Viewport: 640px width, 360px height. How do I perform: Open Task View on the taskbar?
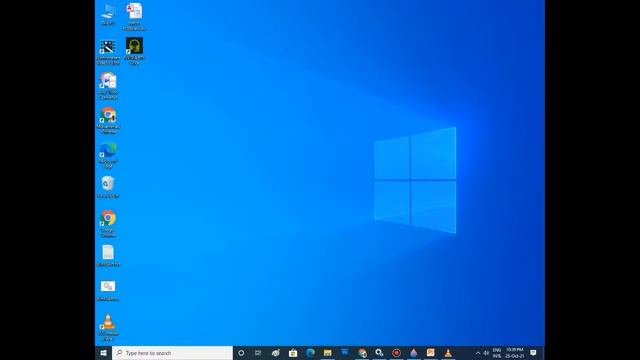click(x=258, y=353)
